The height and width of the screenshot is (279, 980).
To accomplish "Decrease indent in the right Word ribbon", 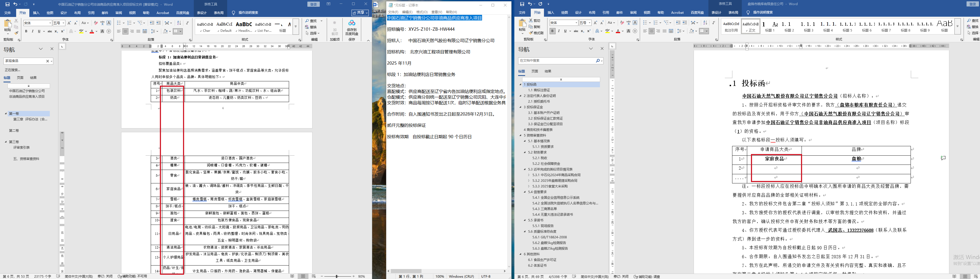I will [x=678, y=23].
